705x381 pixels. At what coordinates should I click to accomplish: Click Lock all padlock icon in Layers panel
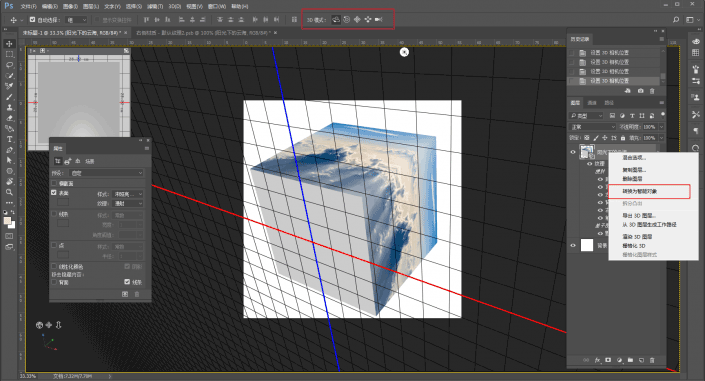coord(623,138)
